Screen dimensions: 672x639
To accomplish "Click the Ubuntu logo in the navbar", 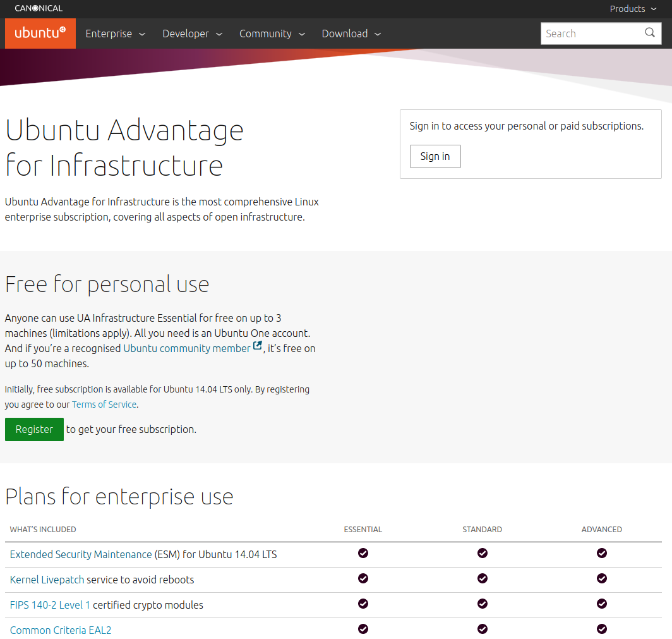I will pyautogui.click(x=40, y=33).
